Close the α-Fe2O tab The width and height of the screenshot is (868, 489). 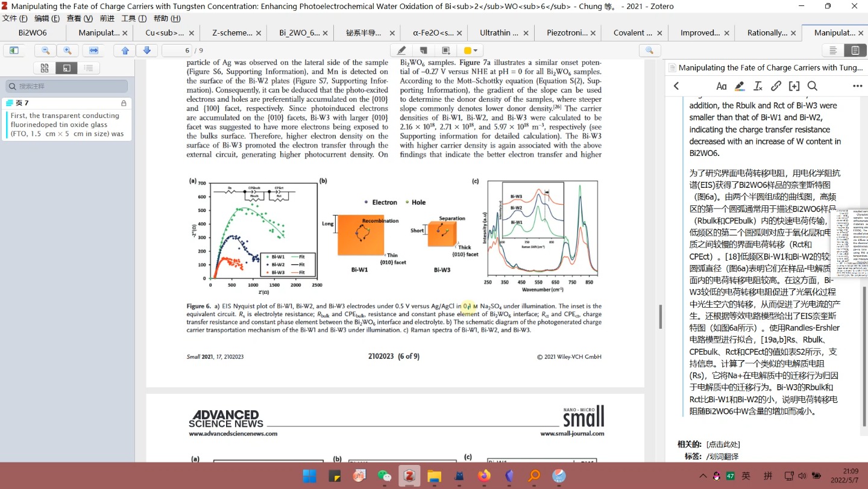click(459, 33)
